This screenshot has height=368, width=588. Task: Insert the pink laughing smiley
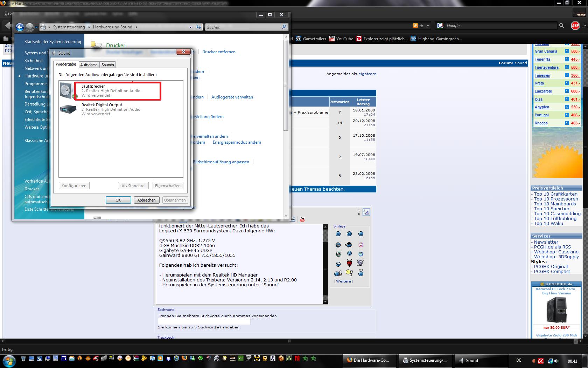tap(361, 245)
